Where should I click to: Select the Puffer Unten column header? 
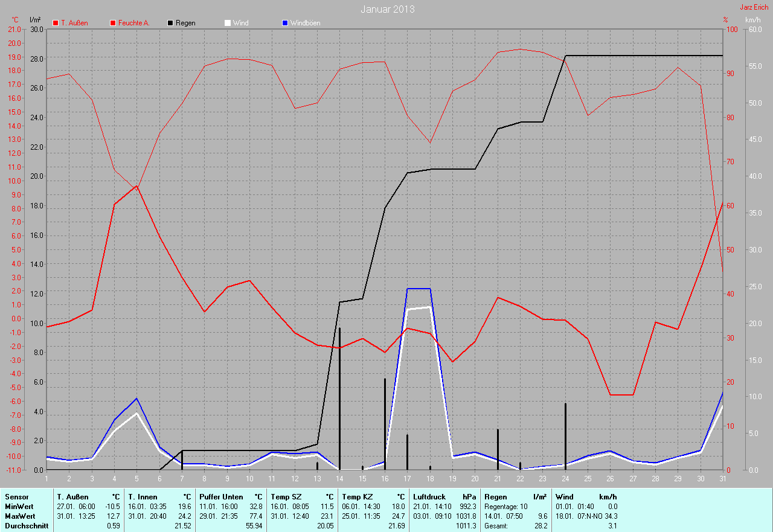point(221,496)
